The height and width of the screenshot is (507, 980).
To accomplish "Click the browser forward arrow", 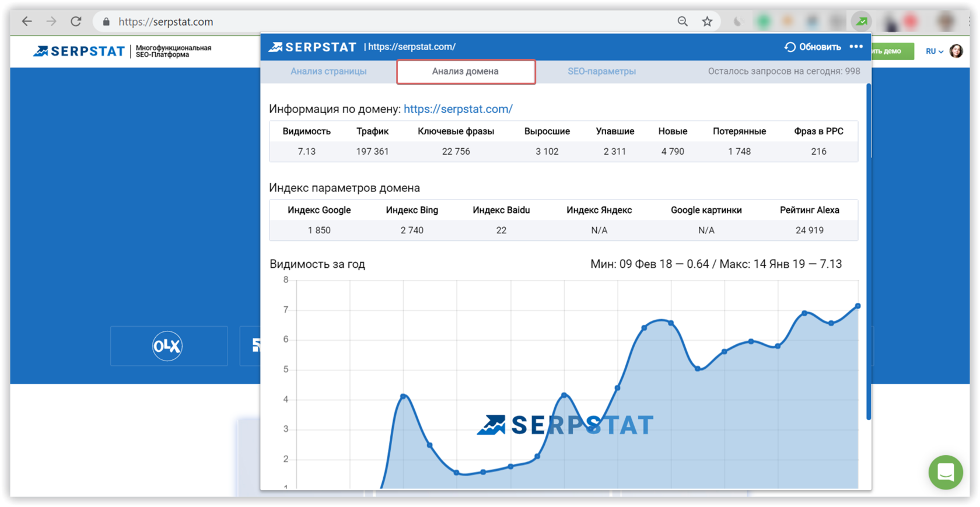I will coord(51,22).
